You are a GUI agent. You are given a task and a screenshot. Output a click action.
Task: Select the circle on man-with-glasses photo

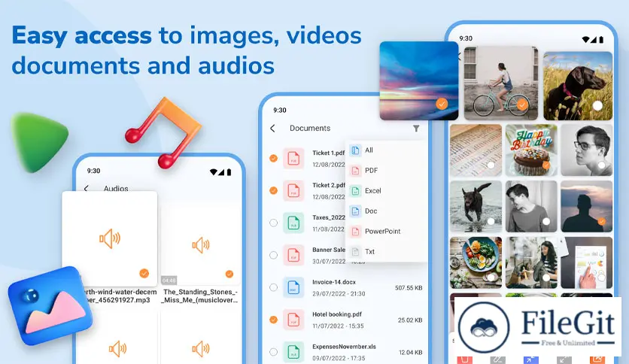click(601, 165)
